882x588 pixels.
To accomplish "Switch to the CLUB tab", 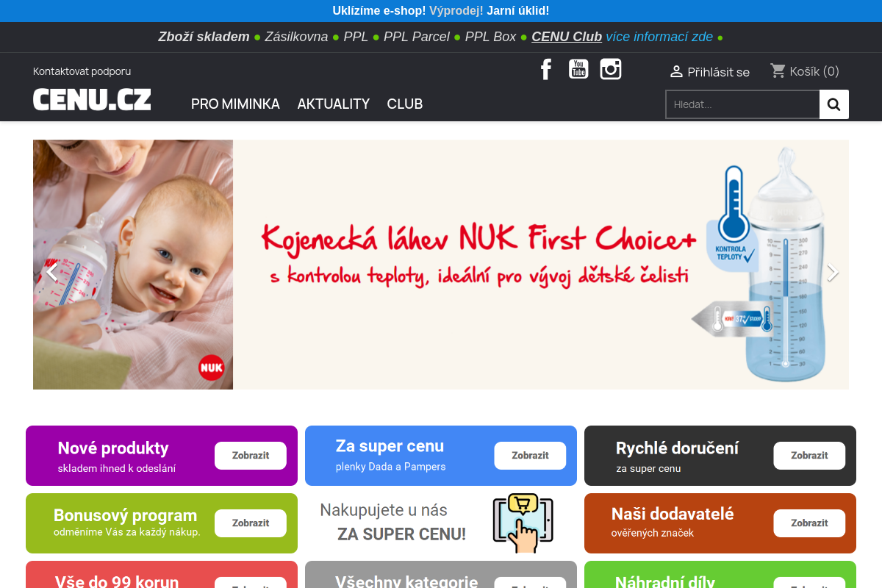I will [x=404, y=104].
